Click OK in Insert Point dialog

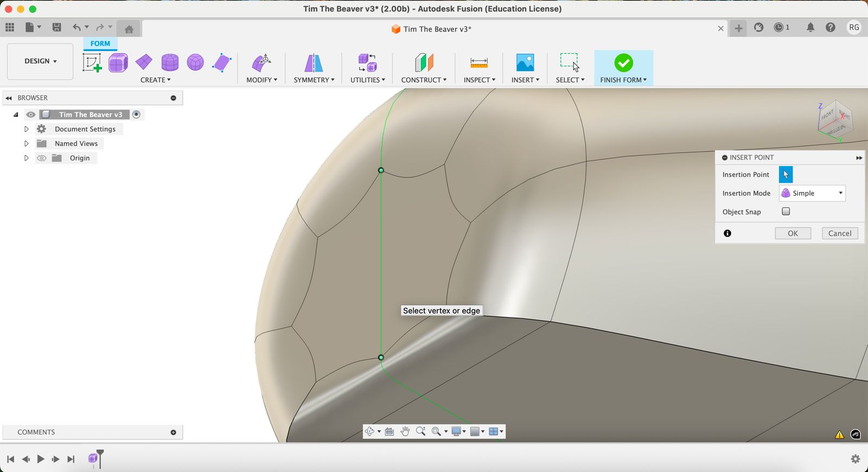pos(793,233)
